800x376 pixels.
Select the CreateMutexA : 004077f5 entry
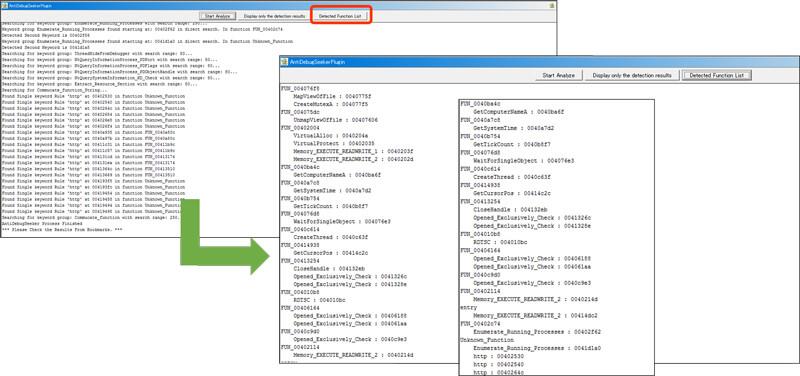tap(331, 104)
